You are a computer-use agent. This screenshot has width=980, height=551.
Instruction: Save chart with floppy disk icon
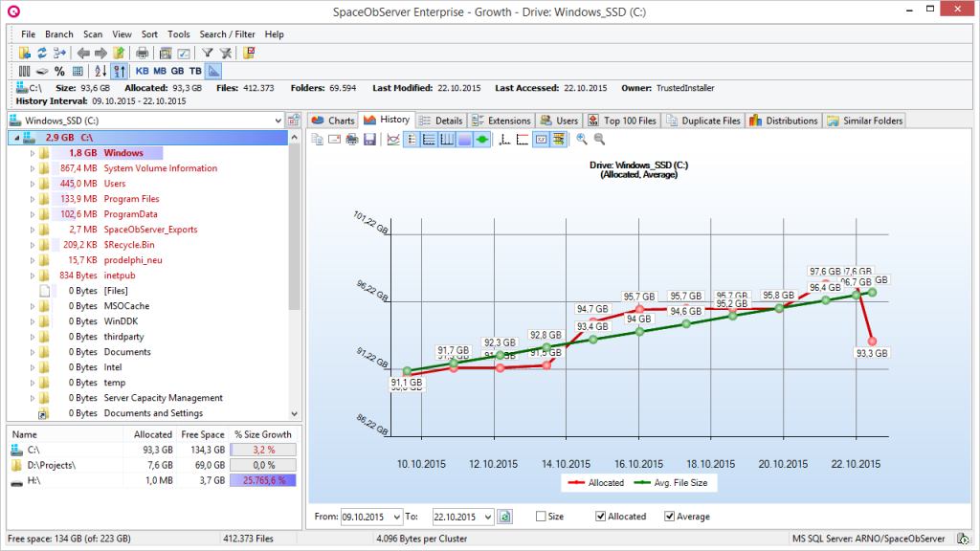point(369,140)
